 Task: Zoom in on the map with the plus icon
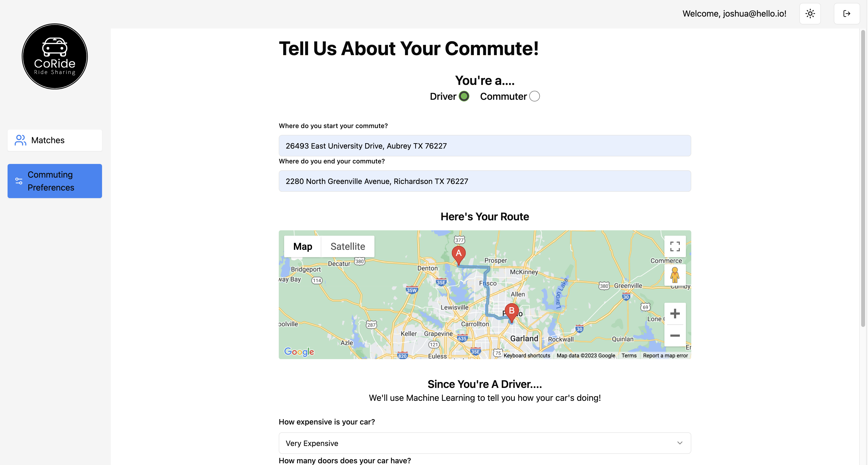pos(675,313)
